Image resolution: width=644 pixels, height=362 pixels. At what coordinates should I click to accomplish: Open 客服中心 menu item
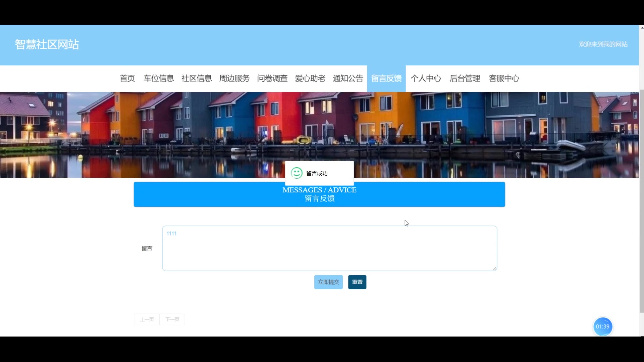coord(504,78)
